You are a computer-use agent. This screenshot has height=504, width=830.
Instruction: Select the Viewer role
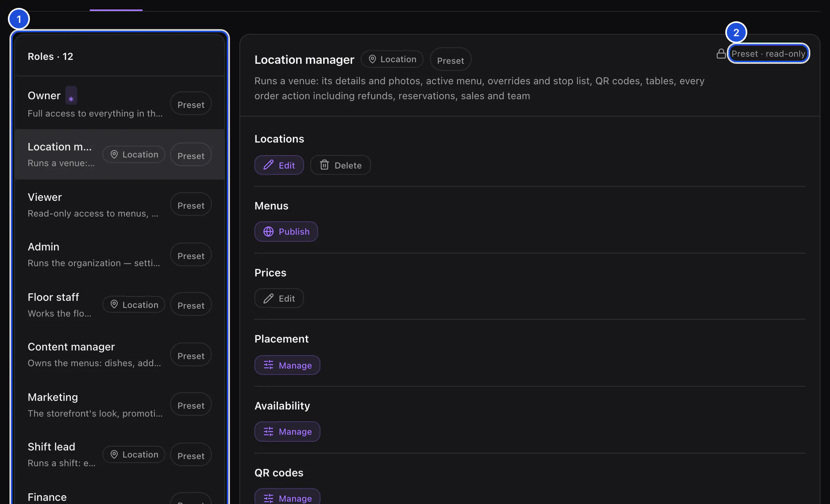tap(120, 205)
